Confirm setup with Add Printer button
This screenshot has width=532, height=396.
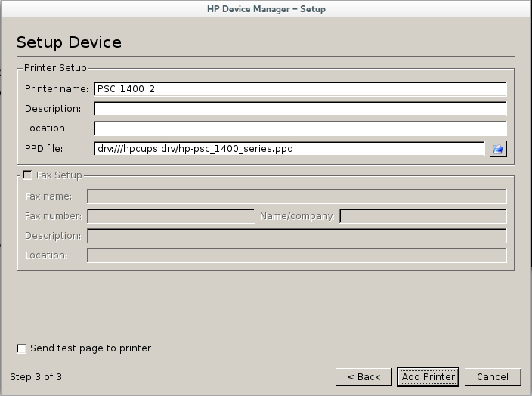click(x=428, y=377)
